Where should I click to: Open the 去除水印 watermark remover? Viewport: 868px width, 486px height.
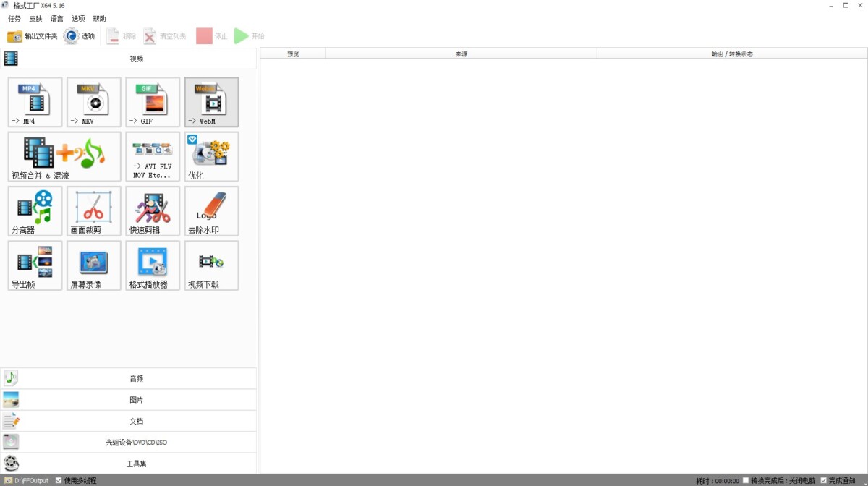[211, 211]
